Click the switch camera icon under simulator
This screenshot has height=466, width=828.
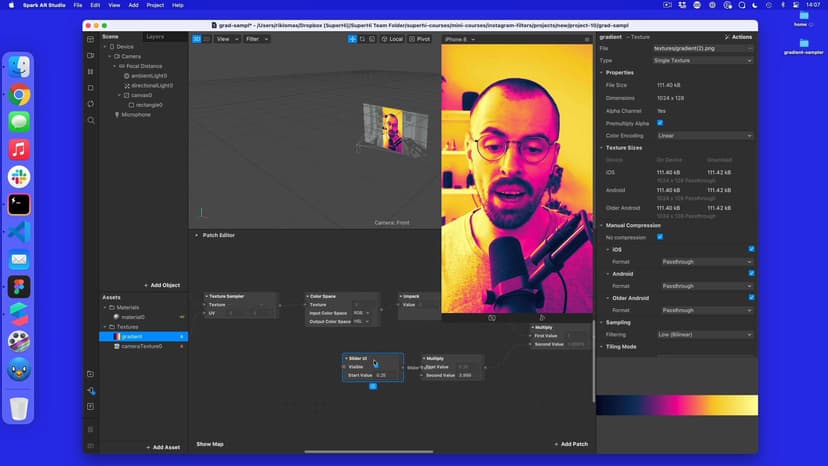pos(492,318)
